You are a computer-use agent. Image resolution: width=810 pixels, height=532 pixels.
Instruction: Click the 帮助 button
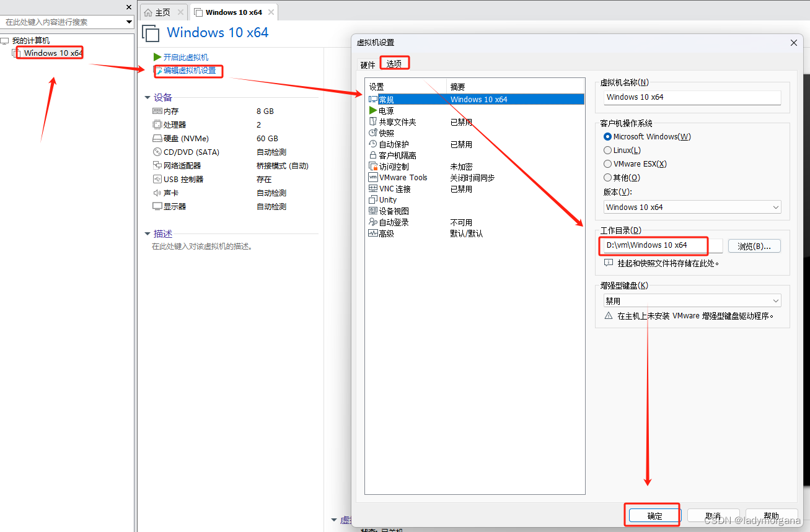coord(771,516)
